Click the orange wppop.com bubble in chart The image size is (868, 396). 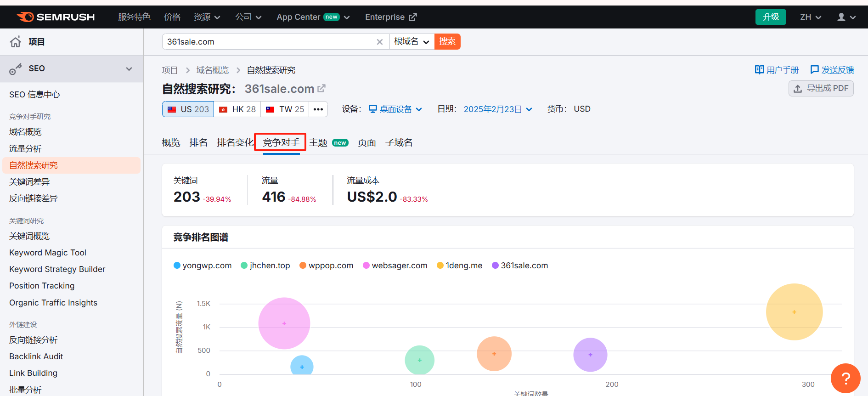pyautogui.click(x=494, y=354)
